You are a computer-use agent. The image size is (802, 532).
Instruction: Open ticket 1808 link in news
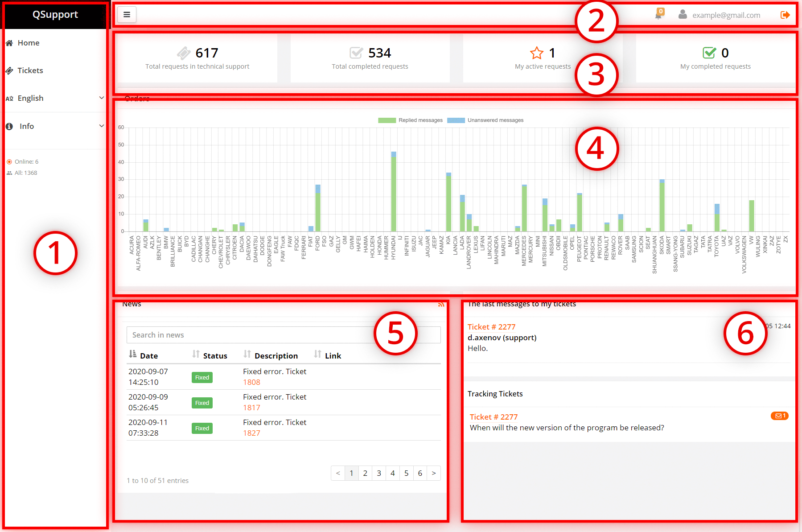(x=251, y=382)
